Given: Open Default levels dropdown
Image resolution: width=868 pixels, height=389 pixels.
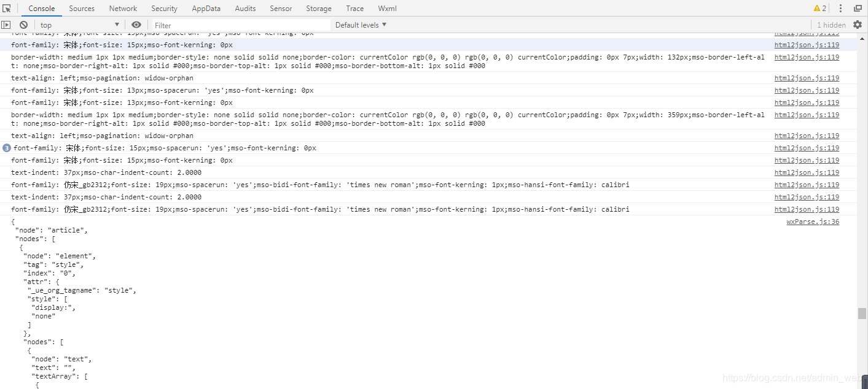Looking at the screenshot, I should [x=361, y=25].
